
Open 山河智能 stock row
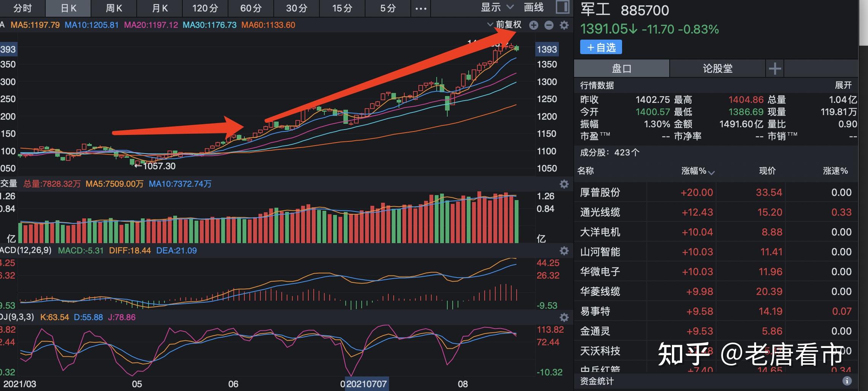click(x=716, y=252)
